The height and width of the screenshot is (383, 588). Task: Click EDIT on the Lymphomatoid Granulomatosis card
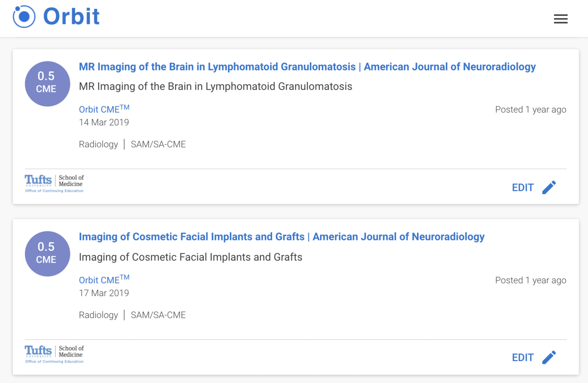[x=523, y=187]
